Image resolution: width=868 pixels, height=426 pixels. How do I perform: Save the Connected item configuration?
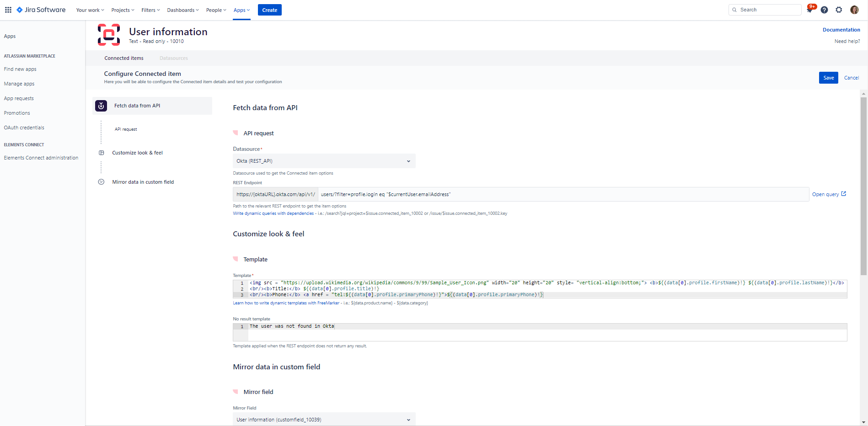click(x=828, y=78)
